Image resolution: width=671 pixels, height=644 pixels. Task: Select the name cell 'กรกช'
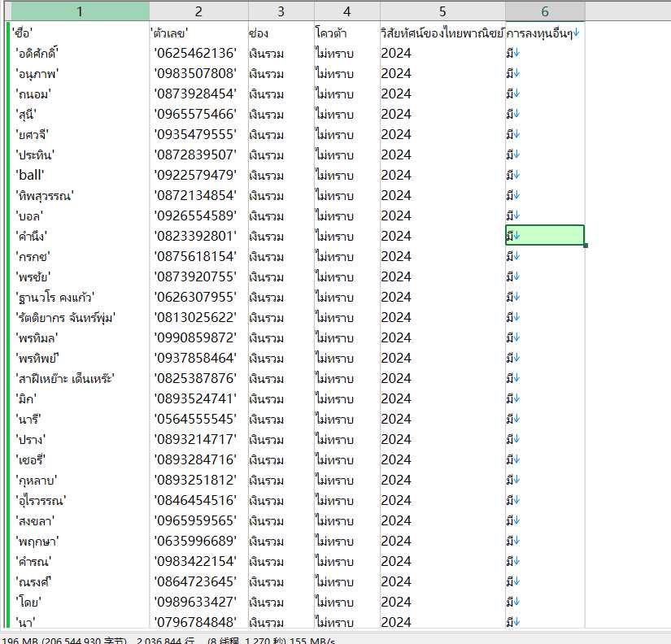point(80,257)
